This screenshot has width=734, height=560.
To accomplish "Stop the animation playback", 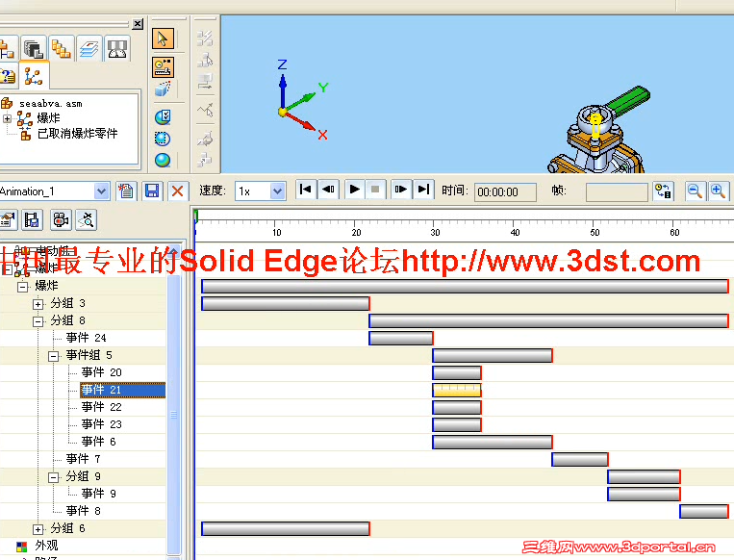I will [x=375, y=190].
